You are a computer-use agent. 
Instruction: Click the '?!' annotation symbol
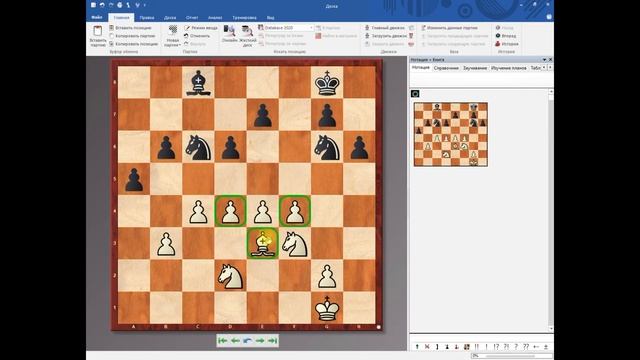(506, 347)
